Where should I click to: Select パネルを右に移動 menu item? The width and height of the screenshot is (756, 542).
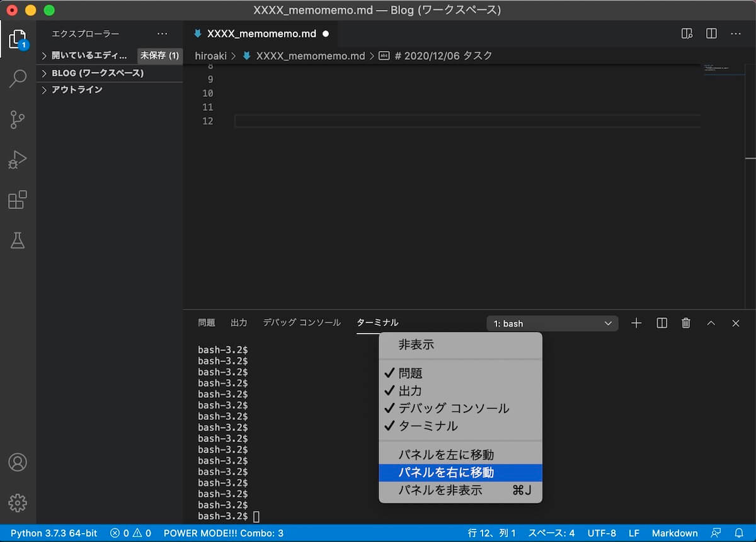pyautogui.click(x=461, y=472)
